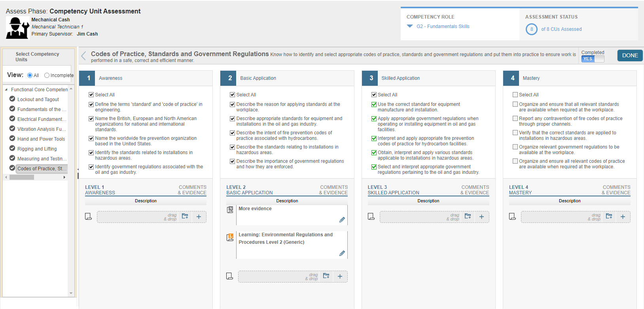Add evidence with plus icon in Level 1 Awareness
644x309 pixels.
(199, 217)
